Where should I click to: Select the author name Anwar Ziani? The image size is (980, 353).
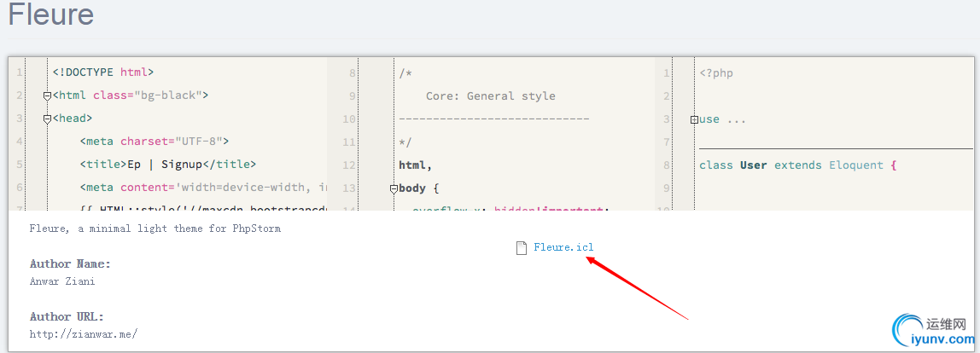coord(62,281)
